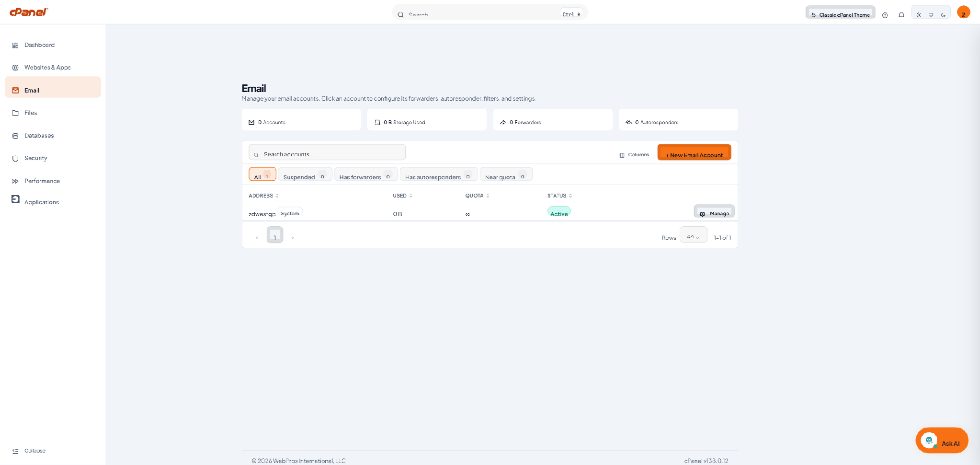
Task: Click the cPanel logo
Action: (29, 12)
